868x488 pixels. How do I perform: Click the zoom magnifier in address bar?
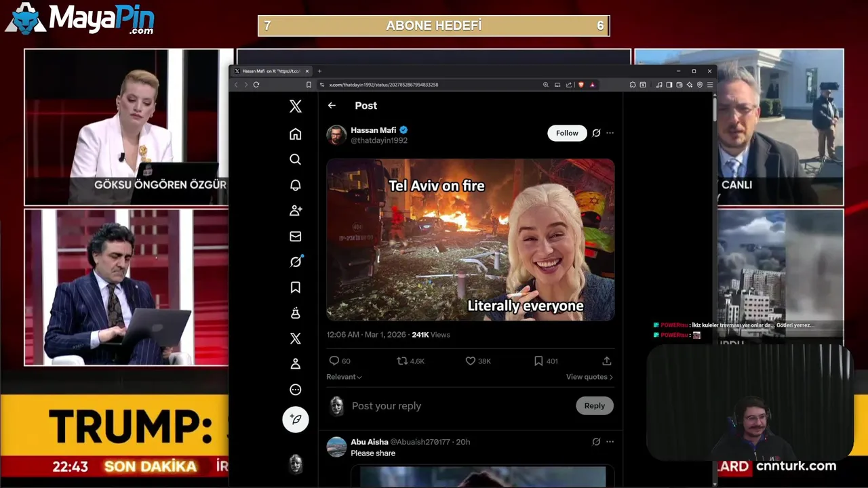coord(546,85)
